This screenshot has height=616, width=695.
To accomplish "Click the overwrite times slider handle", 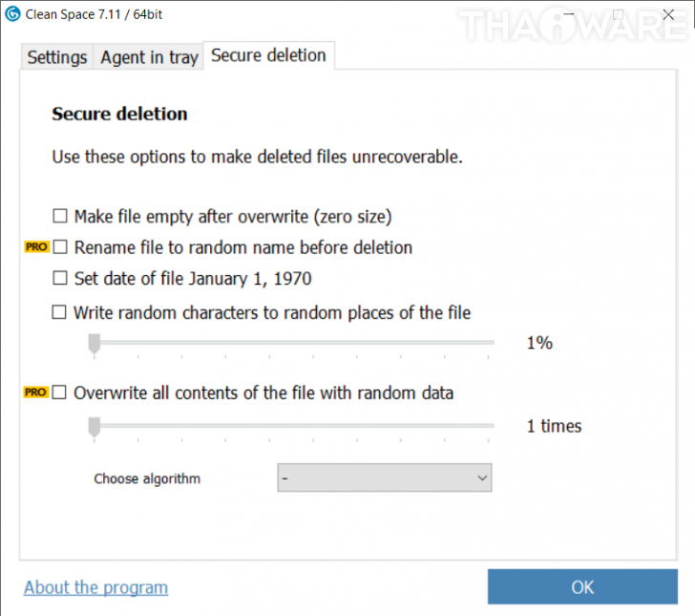I will coord(94,426).
